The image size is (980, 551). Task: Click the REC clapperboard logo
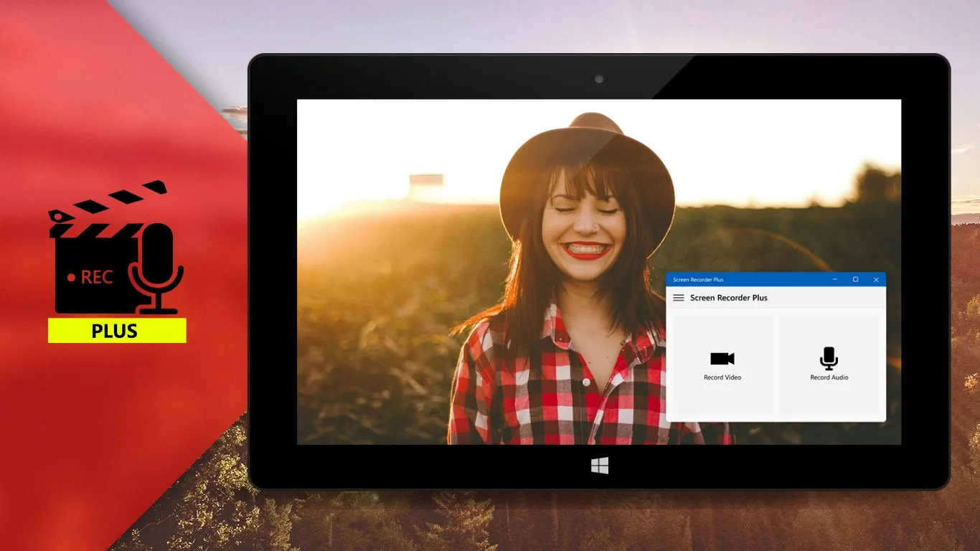point(116,248)
